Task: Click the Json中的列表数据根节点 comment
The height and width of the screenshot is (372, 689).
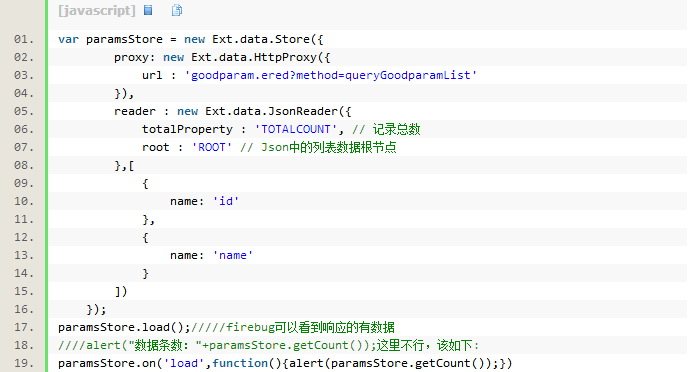Action: point(319,148)
